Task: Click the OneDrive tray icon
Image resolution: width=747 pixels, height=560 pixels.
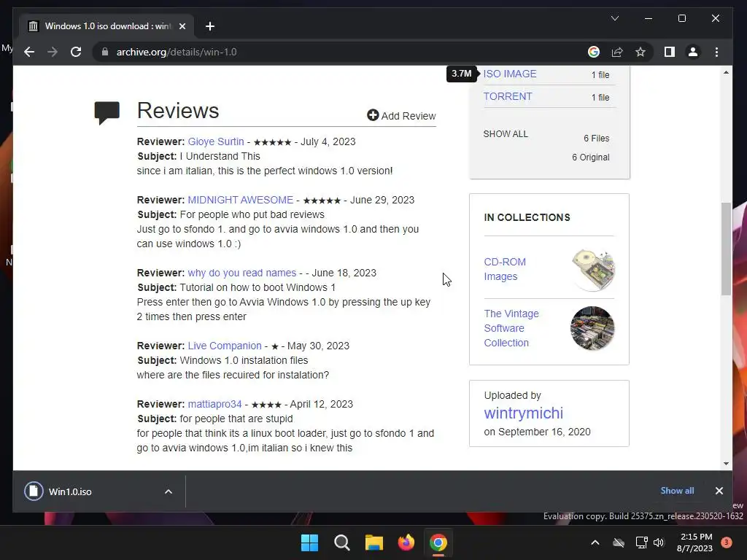Action: [619, 542]
